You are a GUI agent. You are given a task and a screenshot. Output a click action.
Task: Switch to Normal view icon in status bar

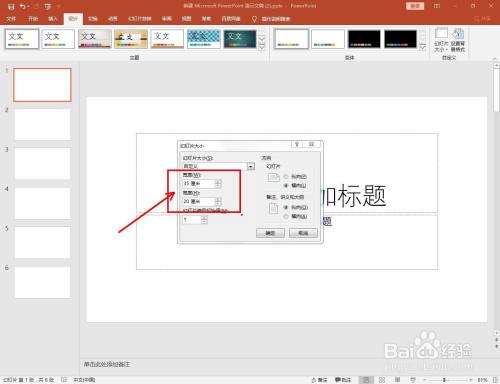click(x=366, y=380)
